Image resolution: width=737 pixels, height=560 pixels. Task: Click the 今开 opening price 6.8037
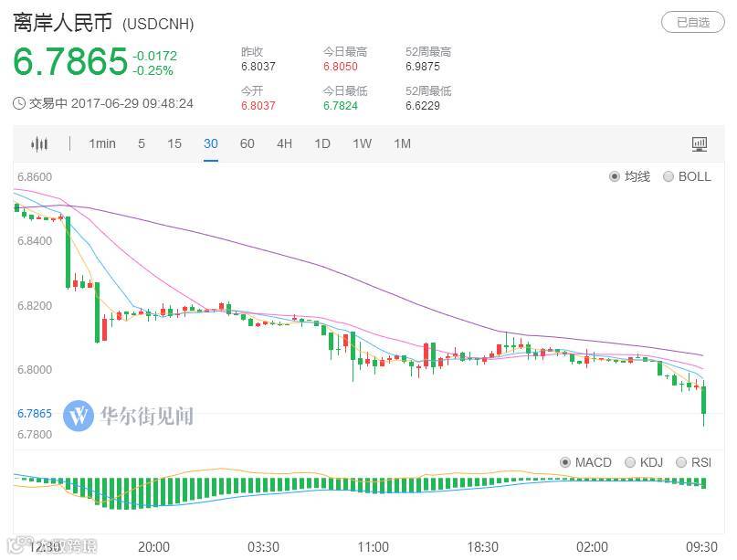(258, 105)
